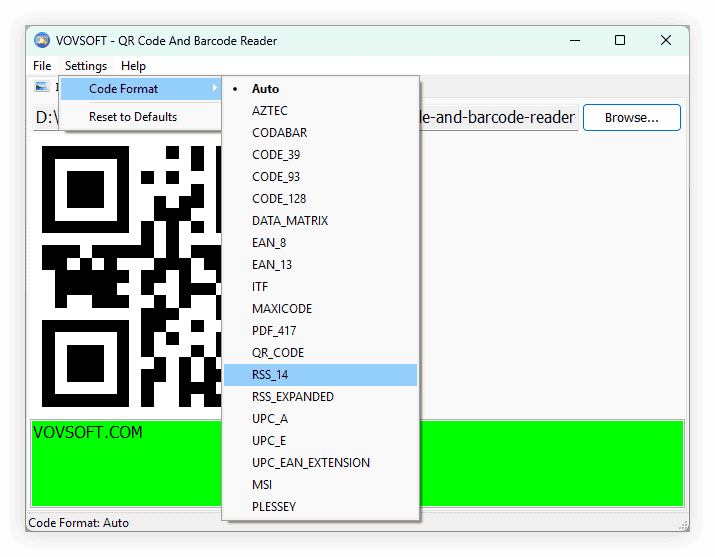Select the QR_CODE format
Viewport: 715px width, 557px height.
pyautogui.click(x=321, y=353)
